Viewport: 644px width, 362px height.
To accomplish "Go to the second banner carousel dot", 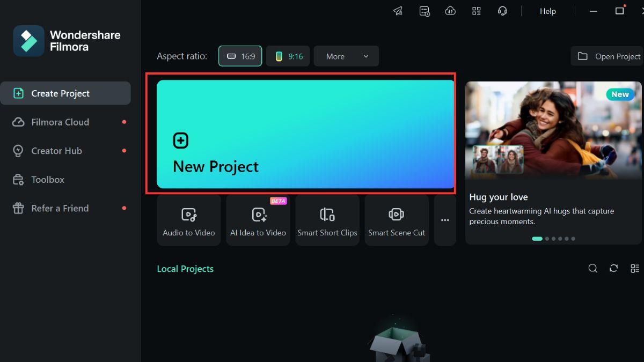I will coord(547,239).
